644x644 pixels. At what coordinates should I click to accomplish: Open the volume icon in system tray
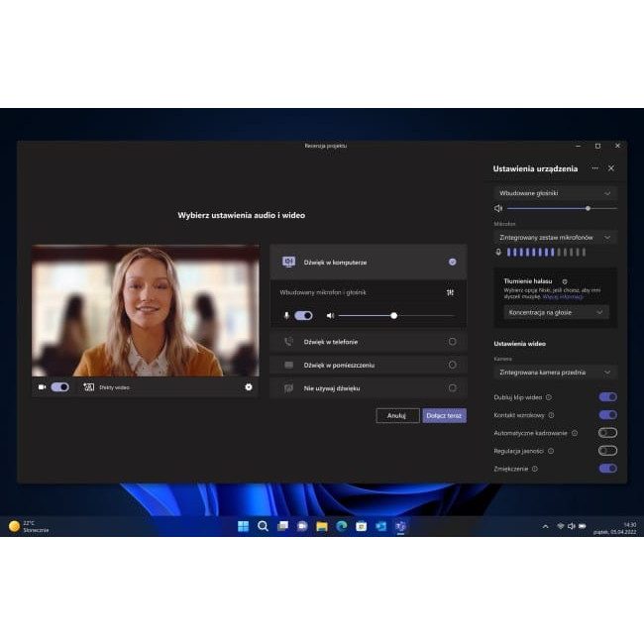[x=572, y=526]
